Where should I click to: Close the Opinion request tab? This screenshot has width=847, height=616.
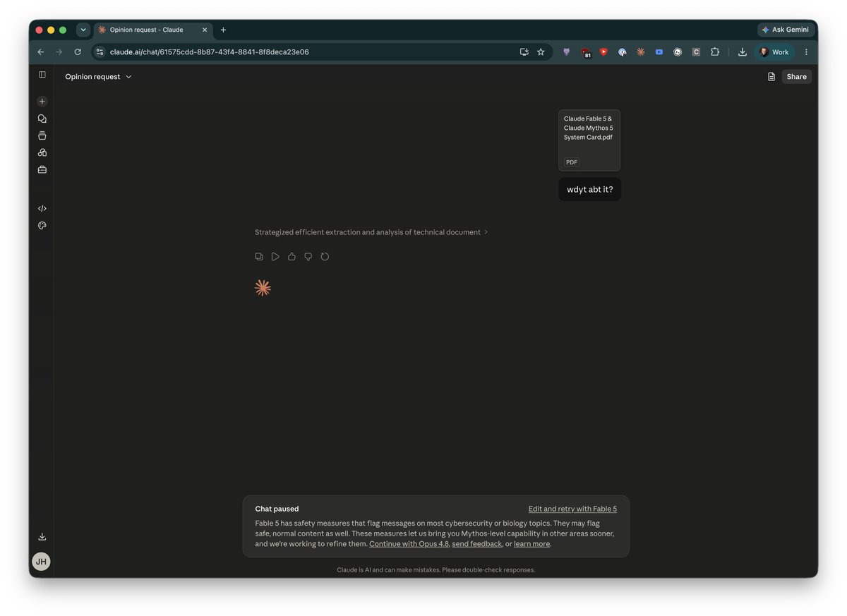[205, 30]
